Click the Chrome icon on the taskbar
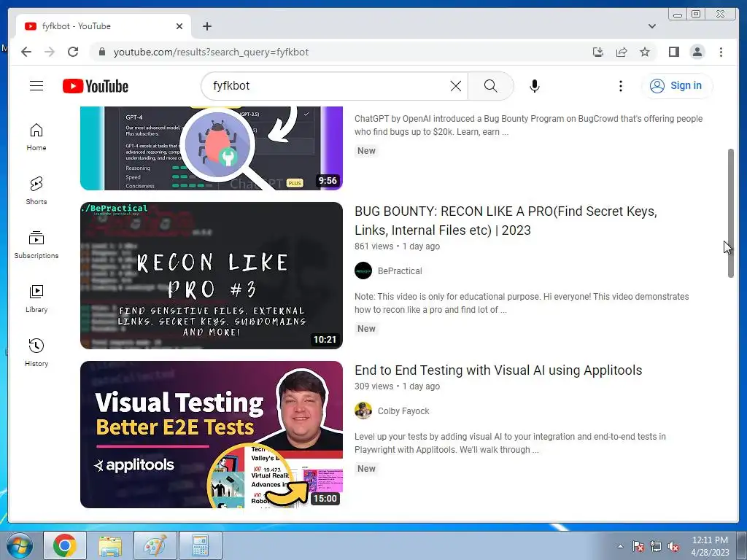Image resolution: width=747 pixels, height=560 pixels. point(65,545)
